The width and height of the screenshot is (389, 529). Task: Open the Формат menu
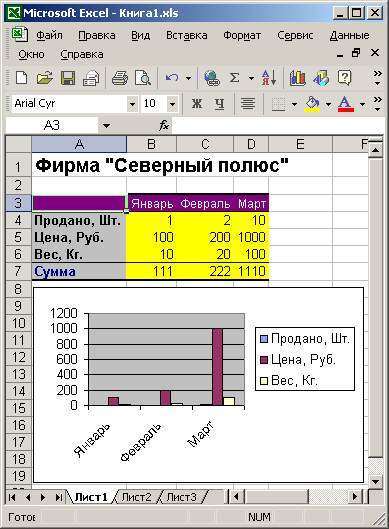(242, 35)
